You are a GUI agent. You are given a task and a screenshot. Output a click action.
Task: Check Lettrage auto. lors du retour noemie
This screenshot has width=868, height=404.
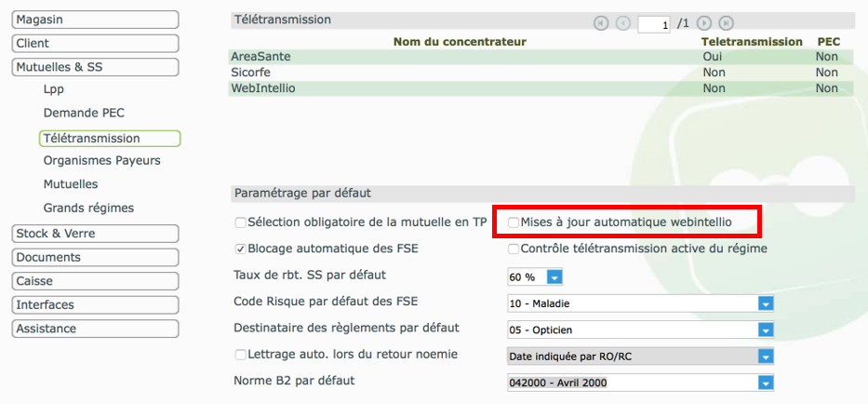(x=240, y=355)
